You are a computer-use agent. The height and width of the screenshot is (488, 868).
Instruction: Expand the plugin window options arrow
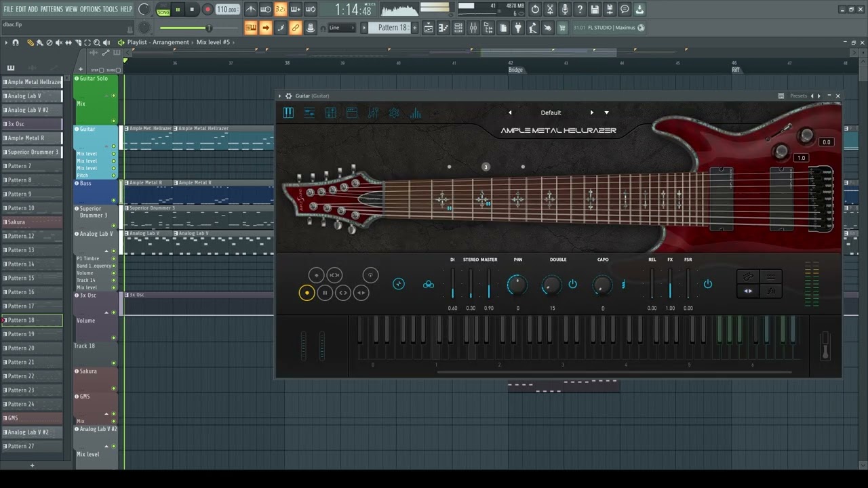point(279,96)
